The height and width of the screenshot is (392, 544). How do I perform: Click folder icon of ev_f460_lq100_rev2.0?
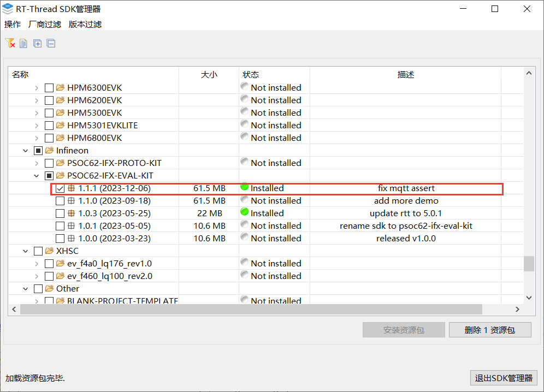pos(61,276)
